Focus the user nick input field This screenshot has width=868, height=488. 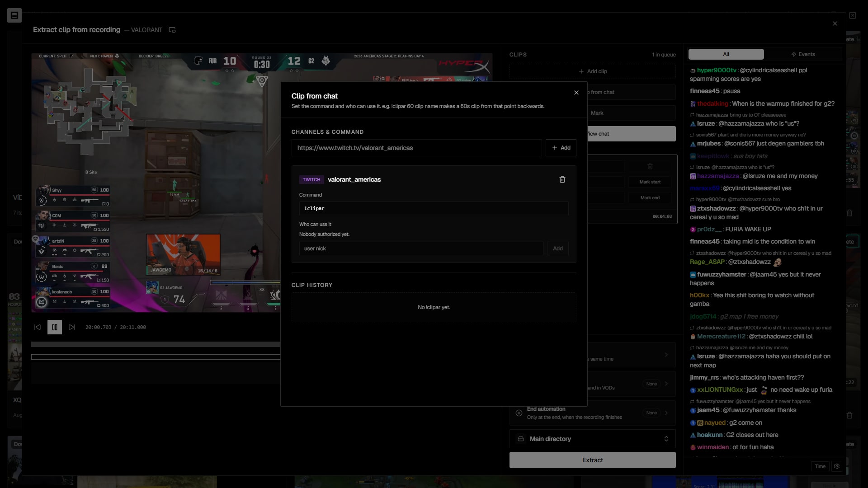421,249
